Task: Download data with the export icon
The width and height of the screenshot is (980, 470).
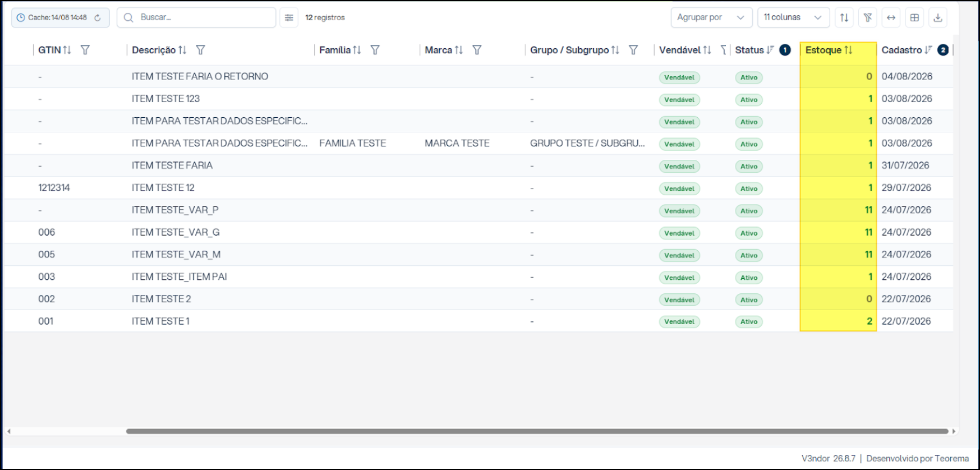Action: [x=938, y=17]
